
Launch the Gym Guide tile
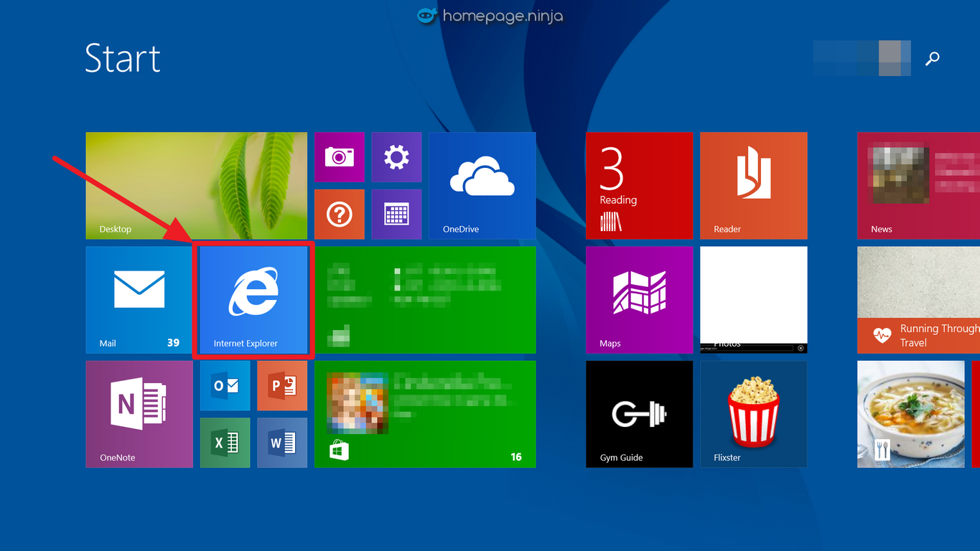(x=640, y=414)
